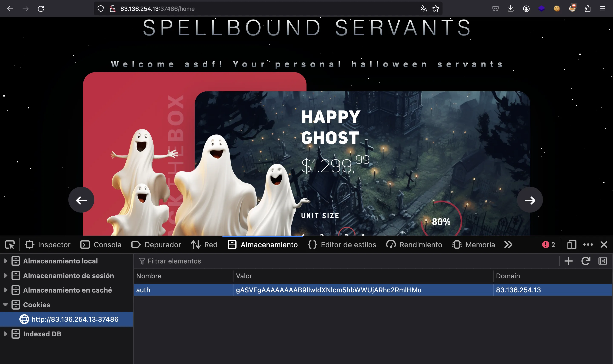The image size is (613, 364).
Task: Open the extensions puzzle piece menu
Action: pyautogui.click(x=587, y=9)
